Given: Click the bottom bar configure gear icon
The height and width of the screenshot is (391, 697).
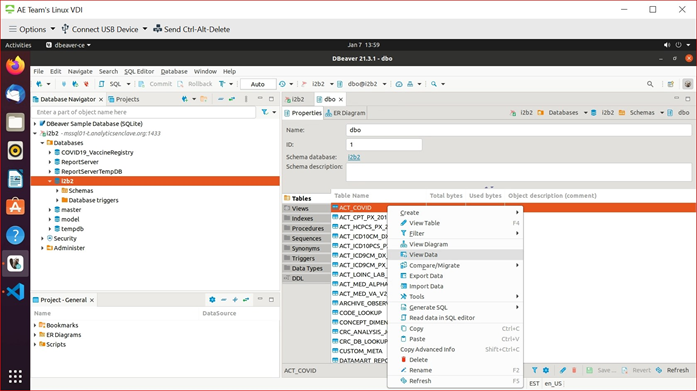Looking at the screenshot, I should 546,370.
